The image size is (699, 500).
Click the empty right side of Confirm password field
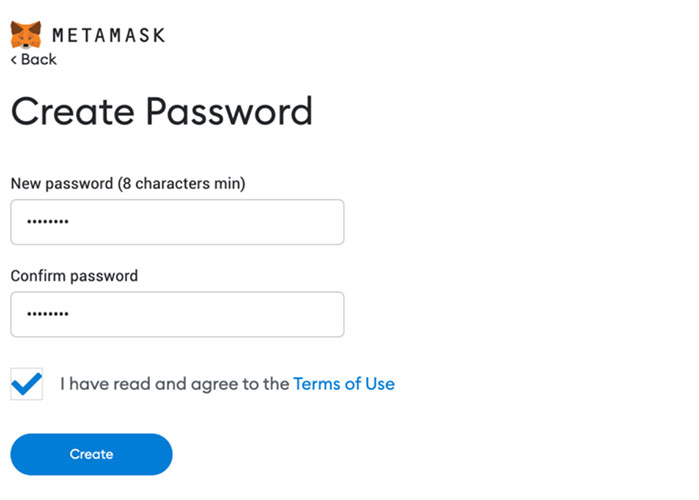tap(267, 314)
